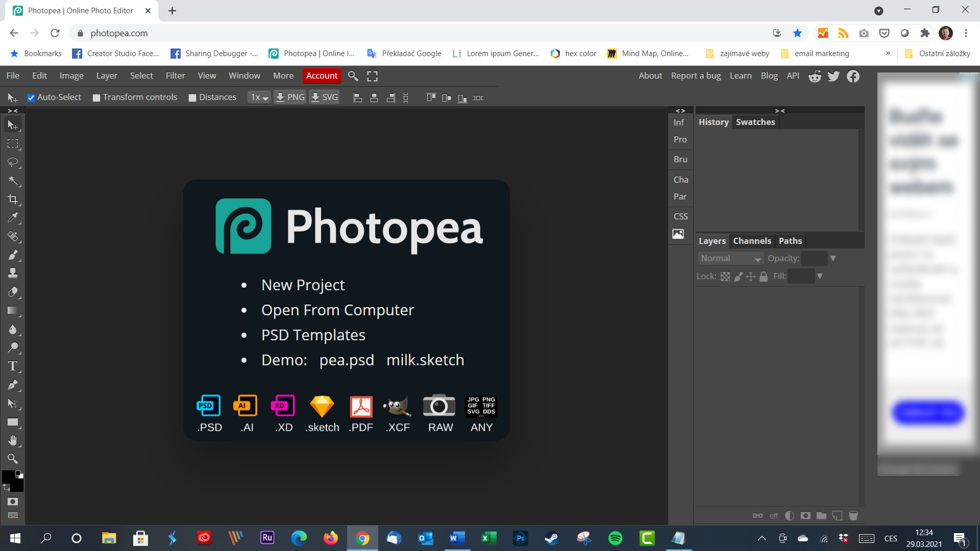The width and height of the screenshot is (980, 551).
Task: Open the Window menu
Action: 244,76
